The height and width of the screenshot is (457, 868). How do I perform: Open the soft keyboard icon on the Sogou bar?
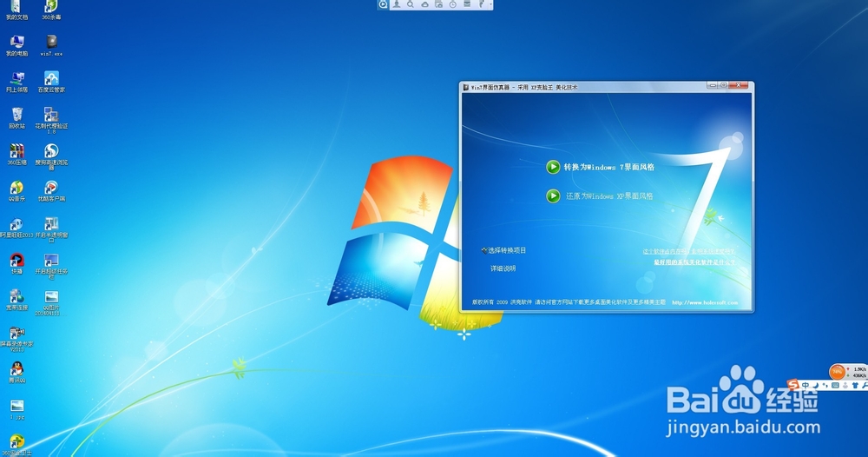(835, 385)
